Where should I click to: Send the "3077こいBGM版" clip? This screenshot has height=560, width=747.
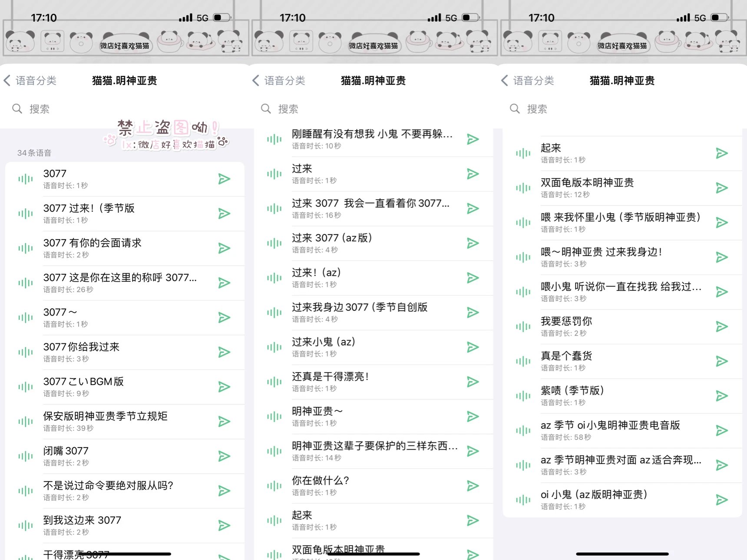(x=224, y=387)
